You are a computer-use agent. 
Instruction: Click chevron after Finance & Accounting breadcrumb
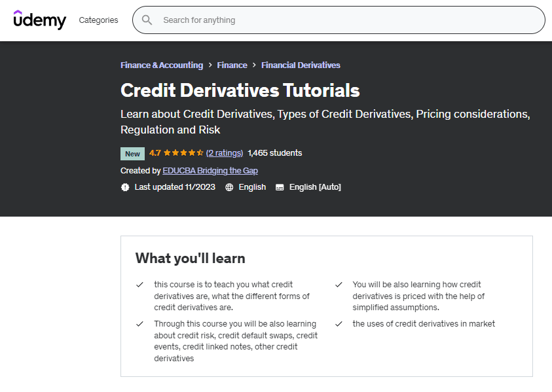210,65
